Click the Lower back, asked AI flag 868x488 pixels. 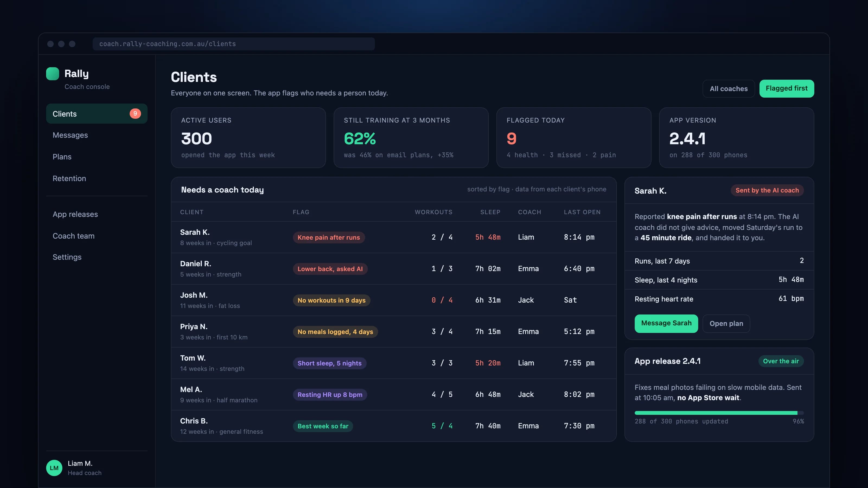coord(330,269)
